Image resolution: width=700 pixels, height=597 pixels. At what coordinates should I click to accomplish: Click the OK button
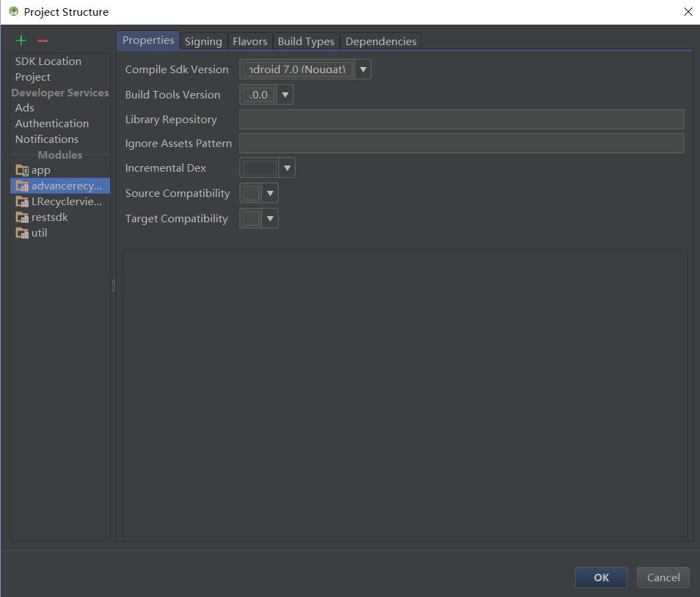(600, 577)
